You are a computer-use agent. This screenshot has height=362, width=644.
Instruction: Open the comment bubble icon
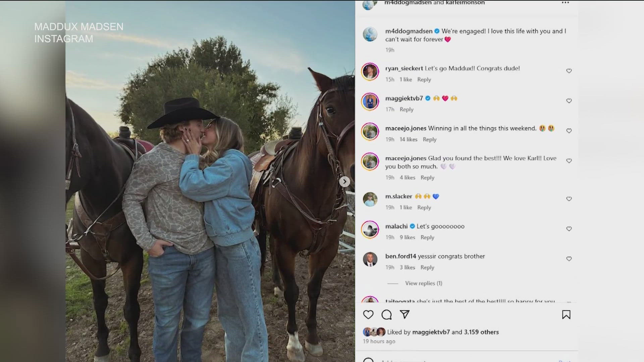[386, 314]
